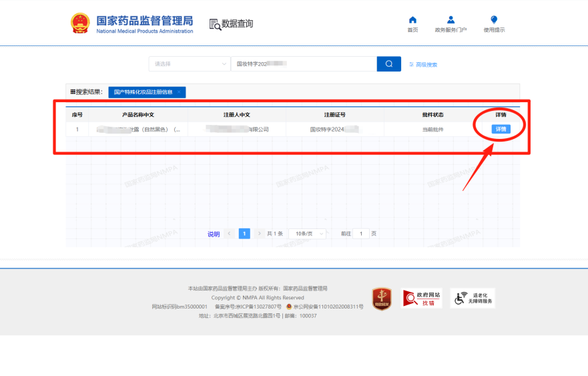
Task: Open the 政务服务门户 portal icon
Action: tap(451, 20)
